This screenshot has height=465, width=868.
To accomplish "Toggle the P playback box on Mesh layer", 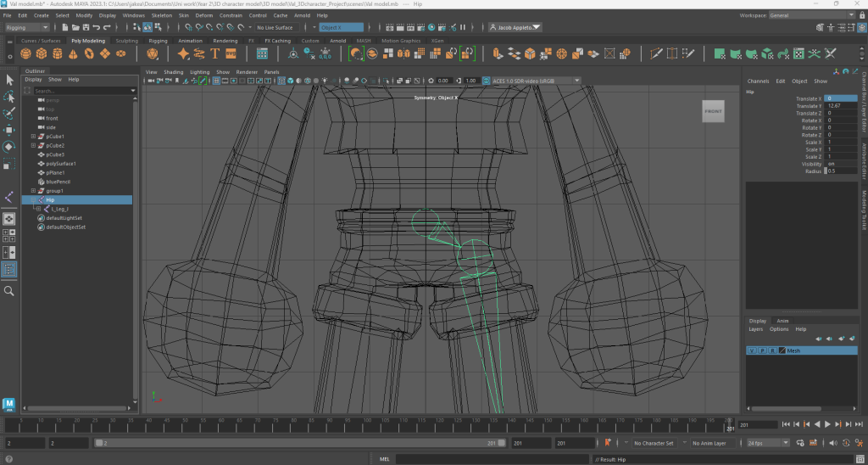I will [x=761, y=350].
